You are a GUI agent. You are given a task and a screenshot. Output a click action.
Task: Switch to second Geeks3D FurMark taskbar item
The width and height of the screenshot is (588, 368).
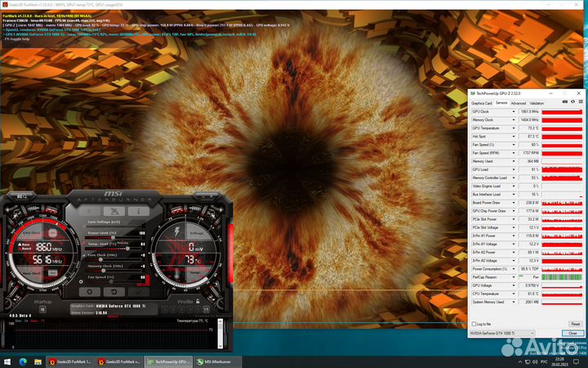click(119, 362)
